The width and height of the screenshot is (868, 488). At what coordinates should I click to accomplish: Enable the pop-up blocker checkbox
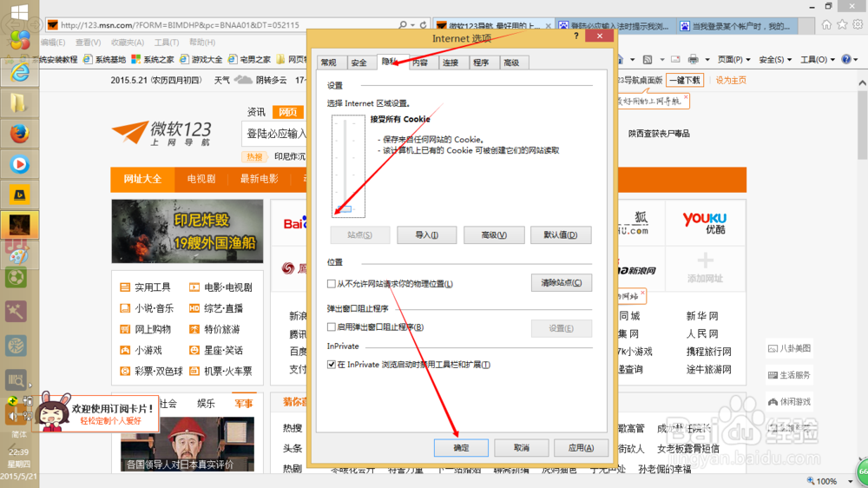[331, 326]
